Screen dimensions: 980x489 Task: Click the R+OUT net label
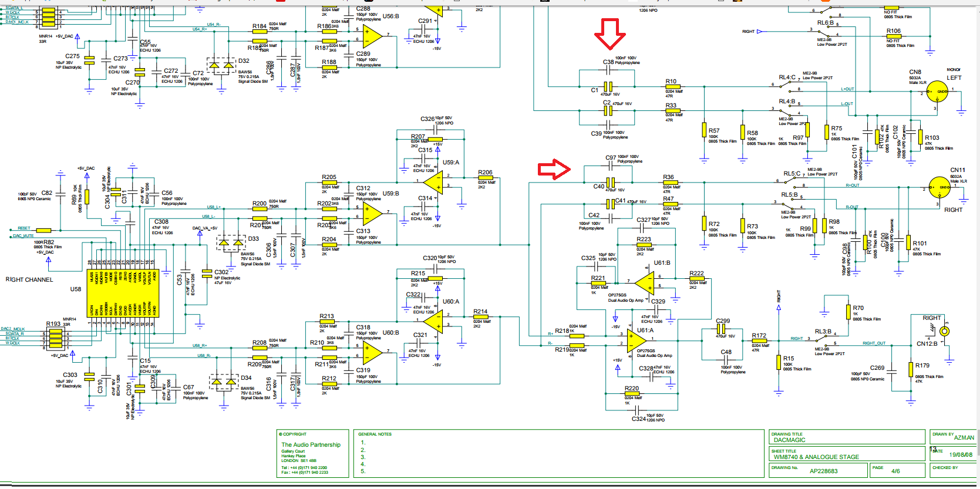(852, 186)
